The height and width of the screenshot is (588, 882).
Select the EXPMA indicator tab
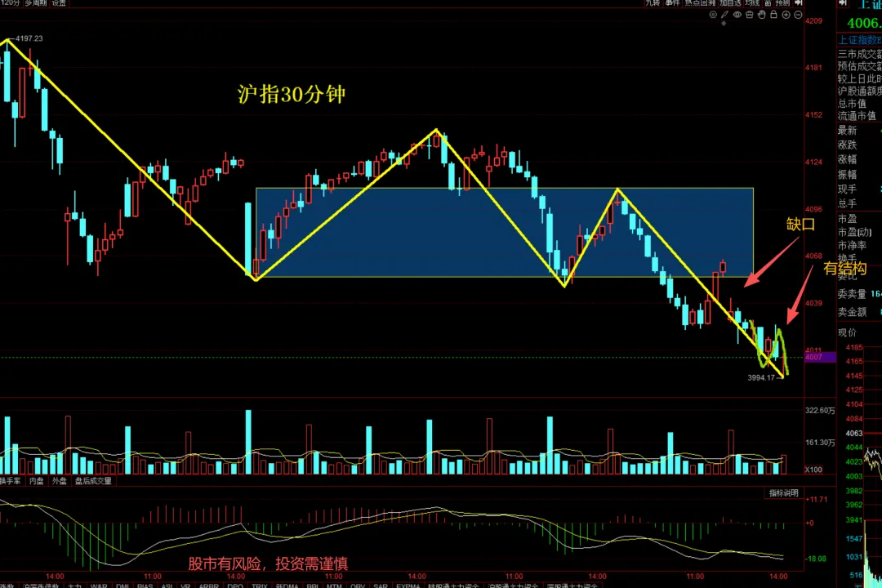[408, 586]
